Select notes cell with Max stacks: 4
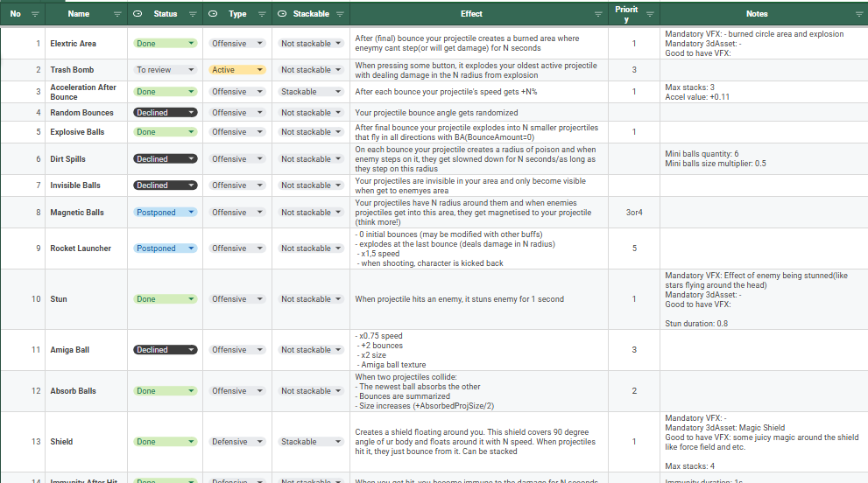 coord(764,442)
